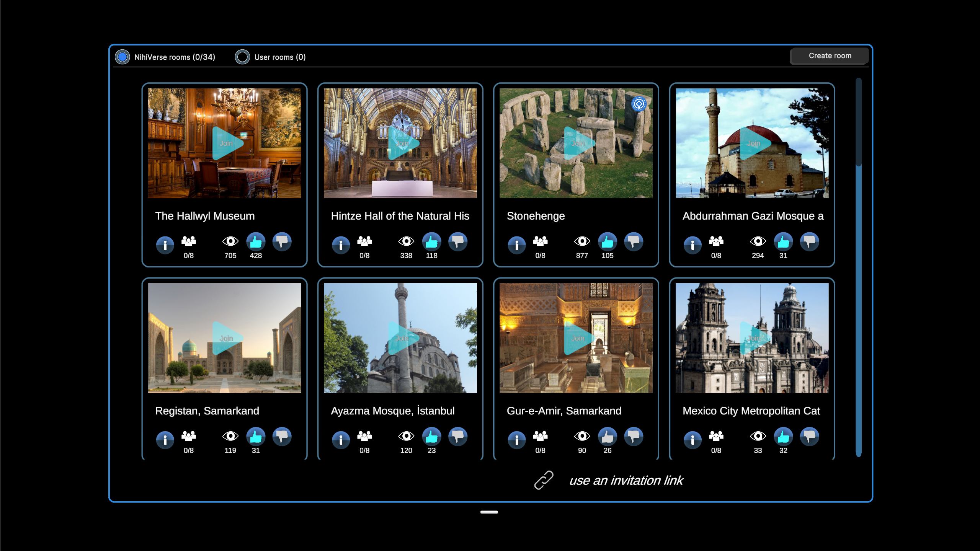Click the bottom panel handle bar
This screenshot has width=980, height=551.
tap(489, 512)
